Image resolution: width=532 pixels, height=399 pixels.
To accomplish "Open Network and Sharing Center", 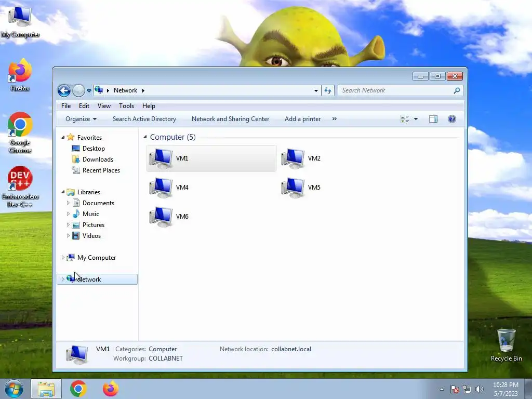I will [230, 119].
